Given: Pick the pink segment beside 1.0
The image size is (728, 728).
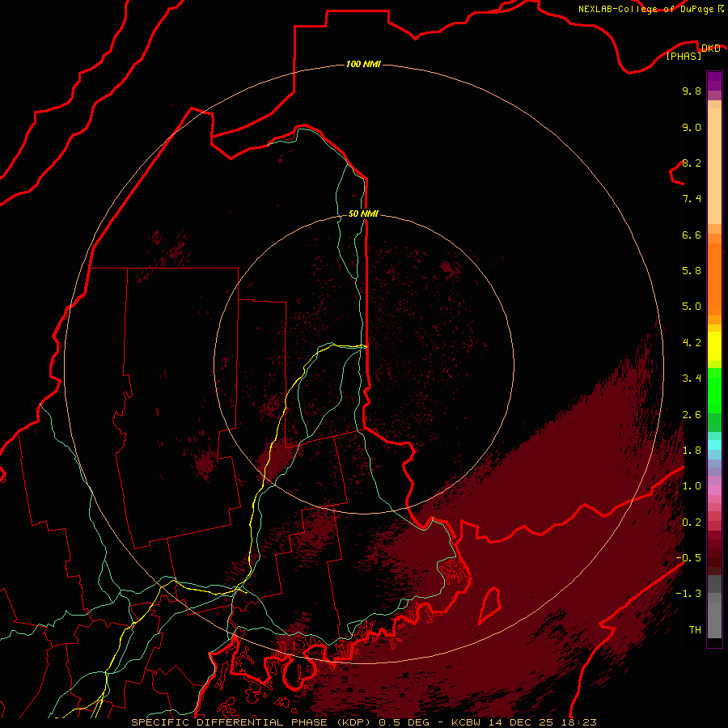Looking at the screenshot, I should [714, 489].
